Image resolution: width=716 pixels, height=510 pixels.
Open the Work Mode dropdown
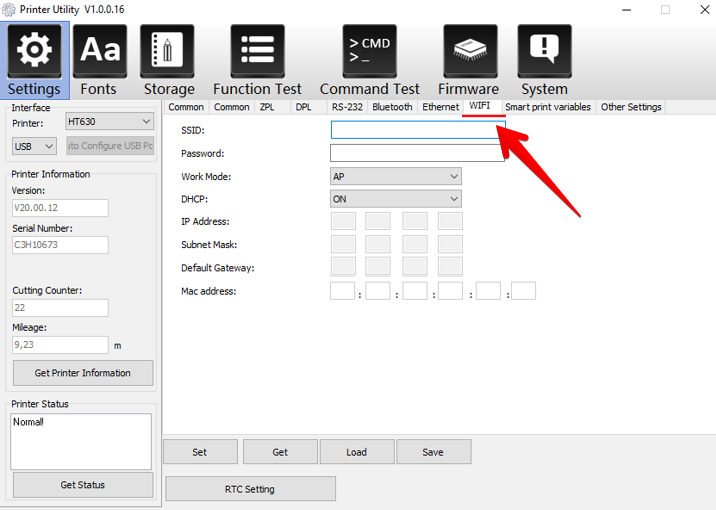click(395, 176)
